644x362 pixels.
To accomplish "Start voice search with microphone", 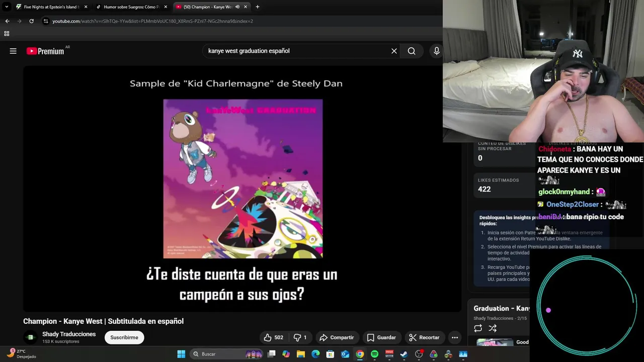I will (436, 51).
